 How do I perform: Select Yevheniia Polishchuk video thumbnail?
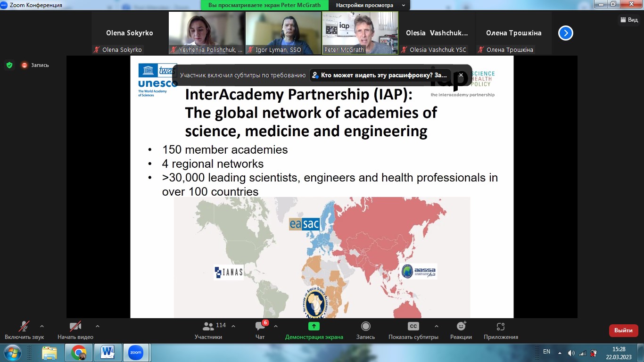tap(206, 33)
